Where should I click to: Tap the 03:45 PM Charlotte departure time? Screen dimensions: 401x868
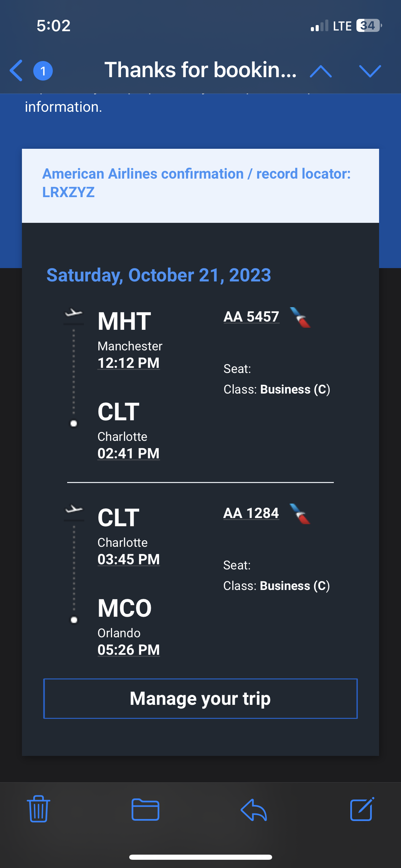pos(129,559)
